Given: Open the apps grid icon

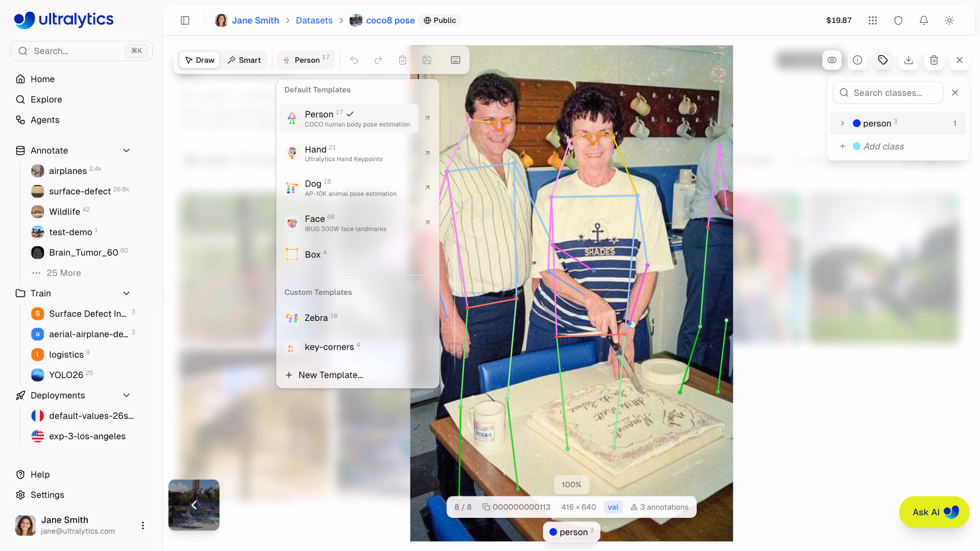Looking at the screenshot, I should (873, 20).
